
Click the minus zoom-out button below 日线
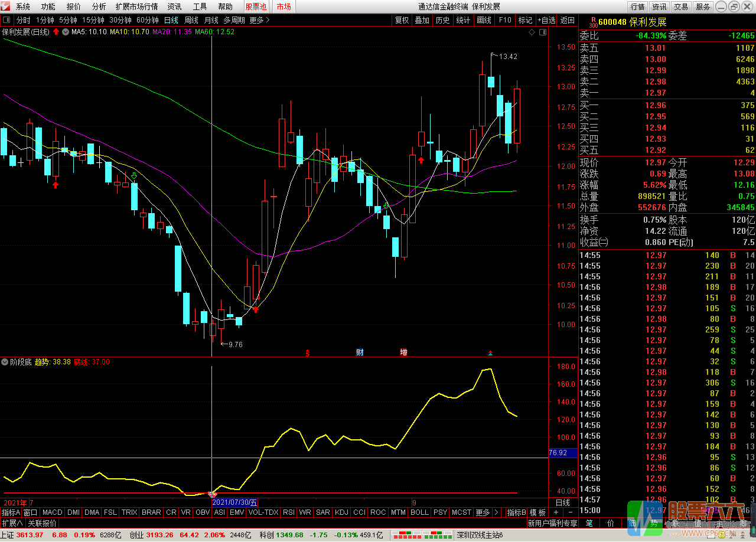(x=571, y=512)
